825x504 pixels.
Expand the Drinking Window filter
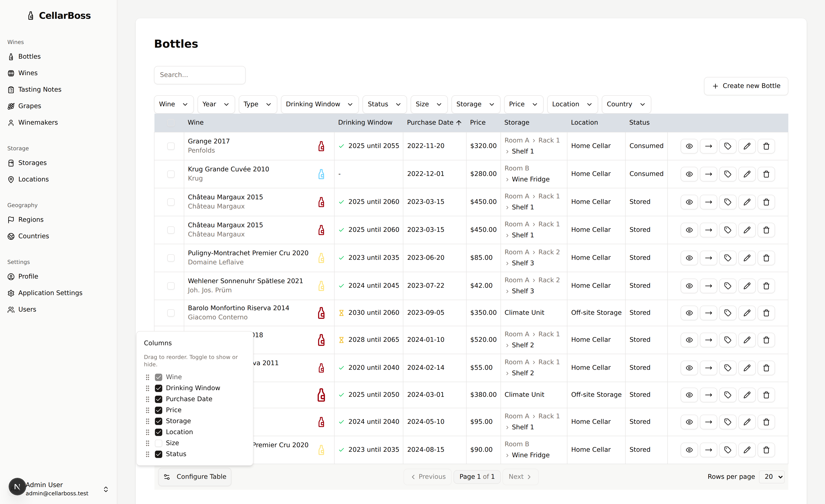pyautogui.click(x=319, y=104)
